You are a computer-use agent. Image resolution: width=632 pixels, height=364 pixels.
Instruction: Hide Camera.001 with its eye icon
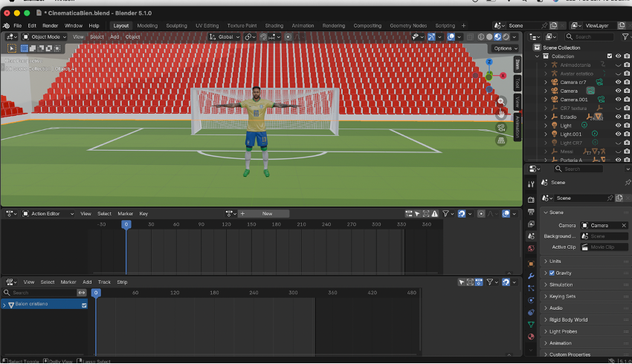(x=618, y=100)
